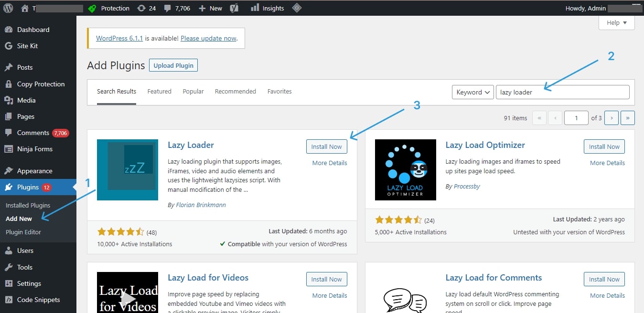
Task: Click the plugin search input field
Action: tap(562, 92)
